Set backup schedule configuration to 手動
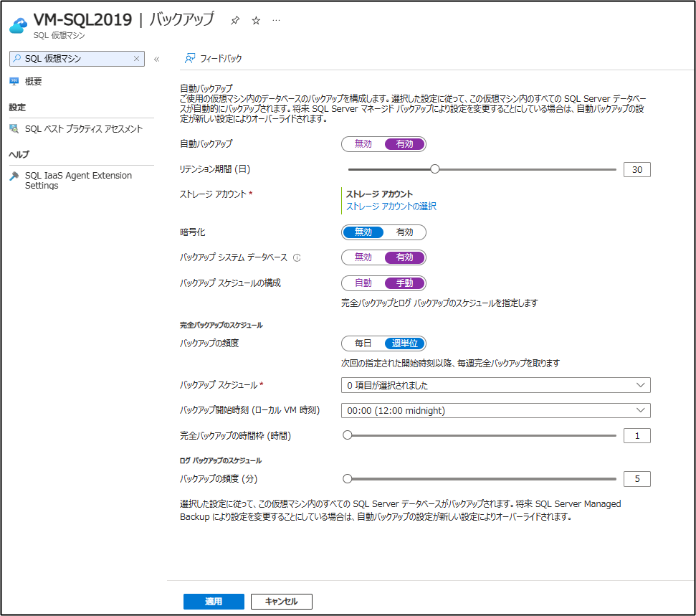The image size is (696, 616). [x=404, y=283]
